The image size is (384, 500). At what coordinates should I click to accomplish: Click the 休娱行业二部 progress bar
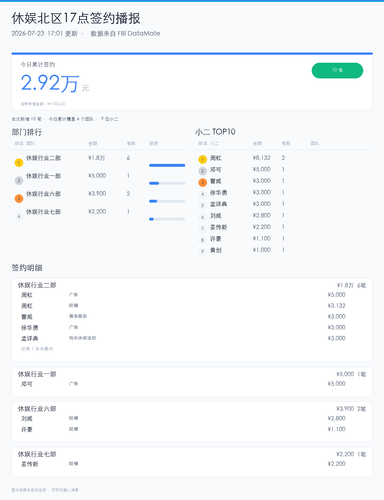tap(167, 165)
